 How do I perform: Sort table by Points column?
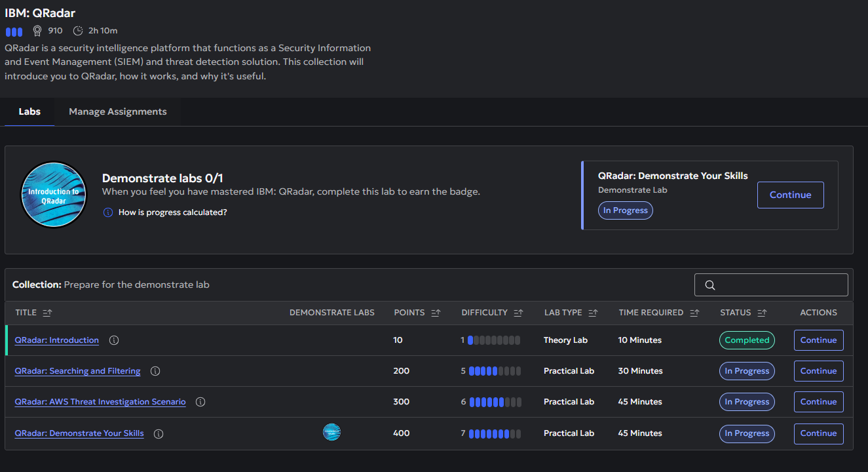[x=436, y=313]
